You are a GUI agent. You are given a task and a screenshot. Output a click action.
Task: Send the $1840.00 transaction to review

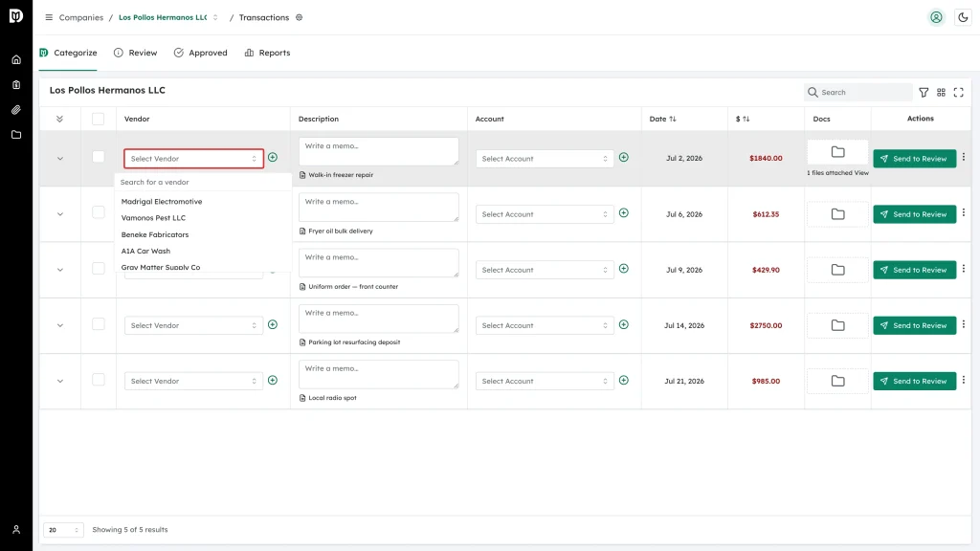(x=914, y=159)
